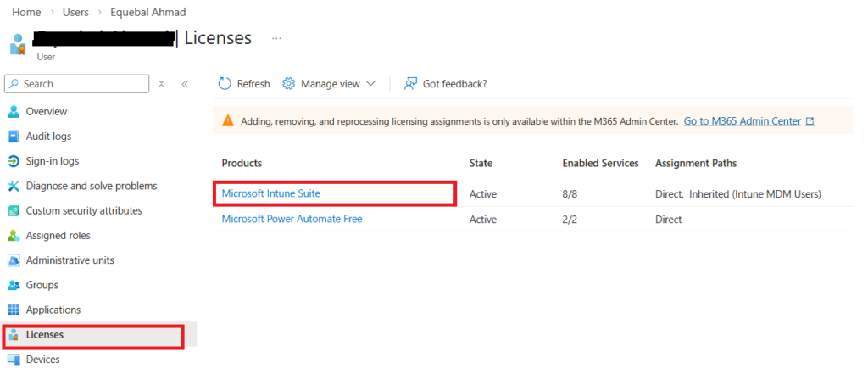Click the Custom security attributes icon

14,210
